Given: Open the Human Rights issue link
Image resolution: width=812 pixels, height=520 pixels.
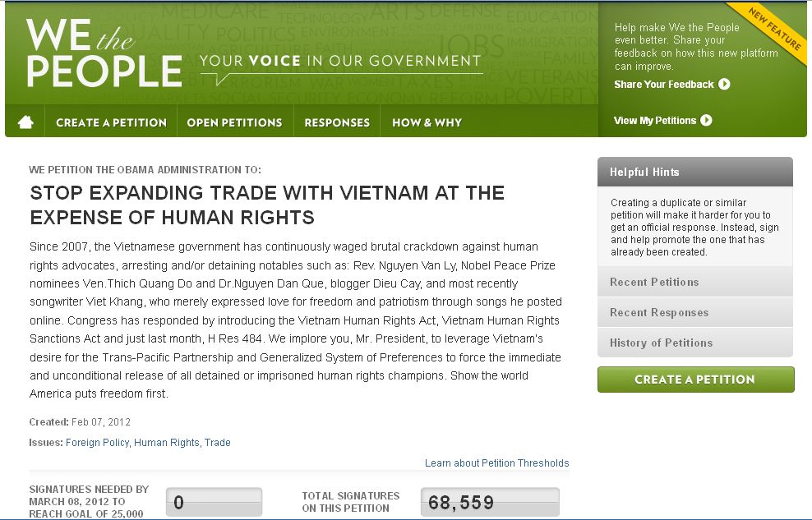Looking at the screenshot, I should point(167,443).
